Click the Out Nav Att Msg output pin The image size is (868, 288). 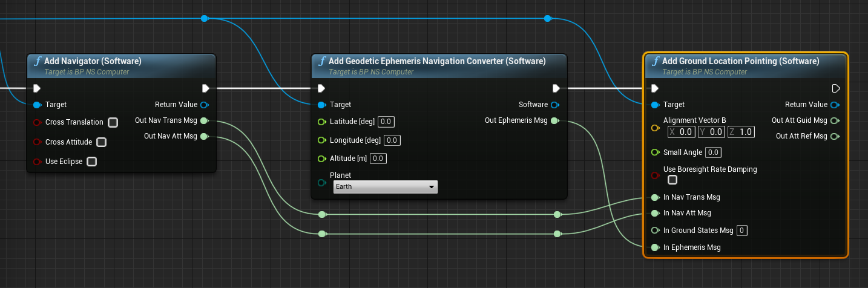tap(204, 137)
